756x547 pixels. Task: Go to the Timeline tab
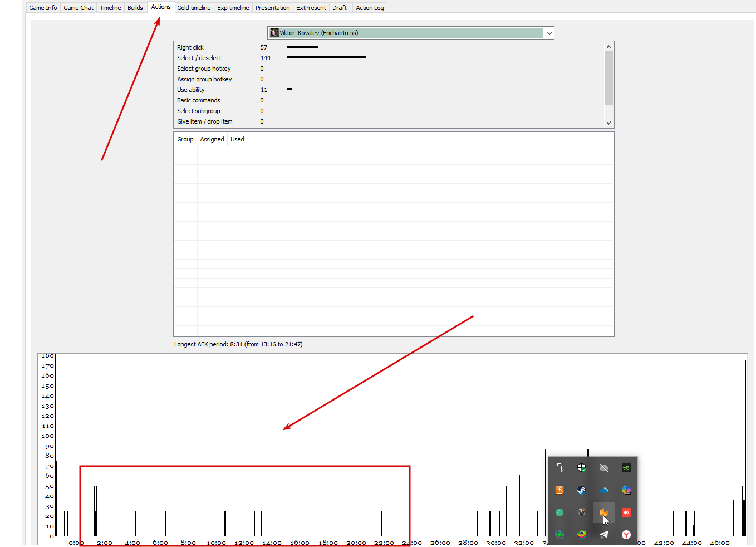click(x=110, y=8)
